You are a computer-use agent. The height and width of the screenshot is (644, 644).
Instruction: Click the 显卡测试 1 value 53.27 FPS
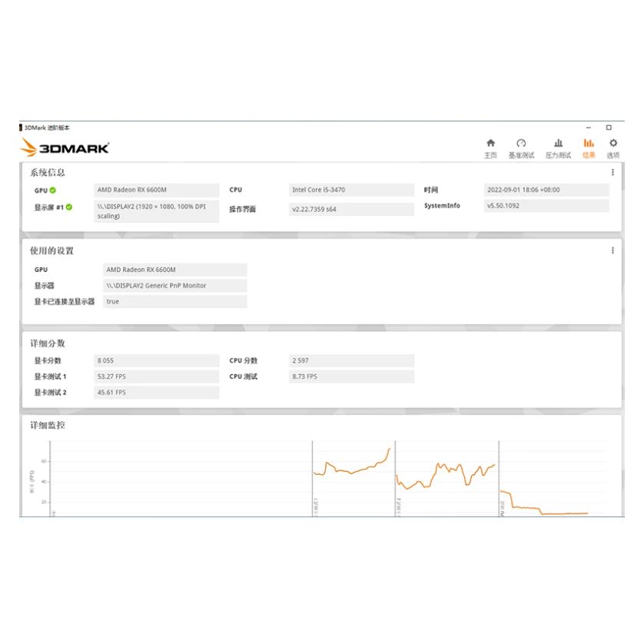[x=157, y=377]
